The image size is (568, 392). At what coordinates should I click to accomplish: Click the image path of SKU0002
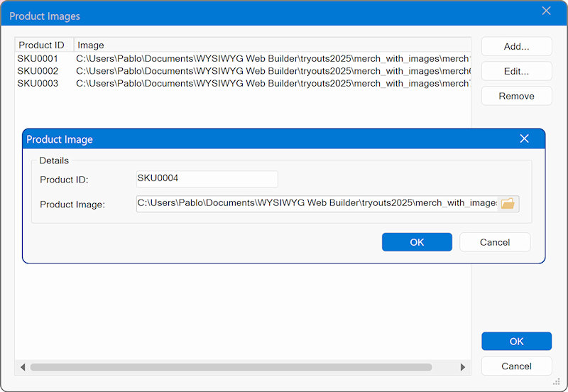[273, 71]
